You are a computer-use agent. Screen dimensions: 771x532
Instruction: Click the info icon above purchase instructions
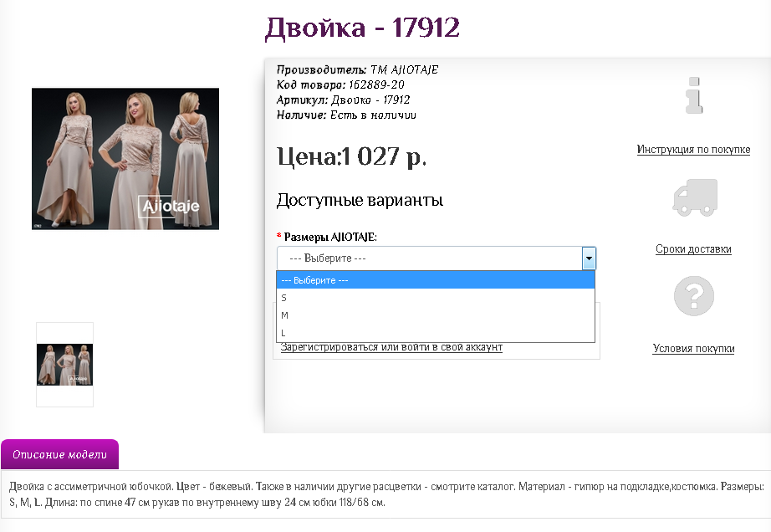click(694, 95)
